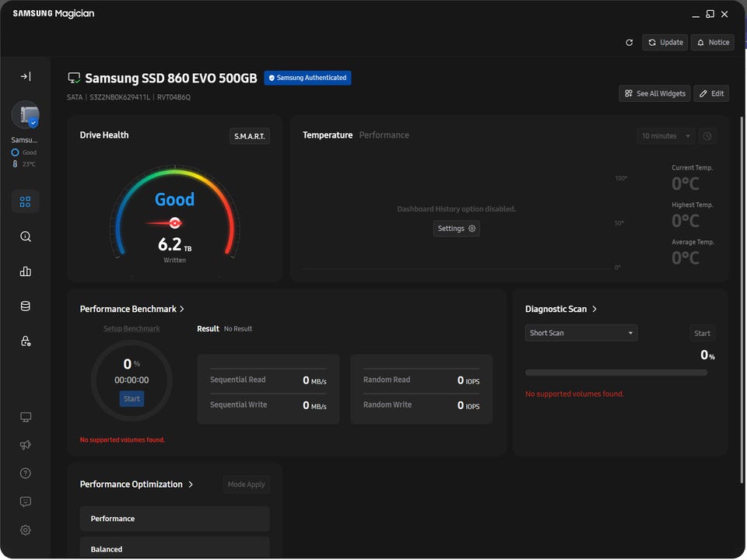Screen dimensions: 747x560
Task: Click the Samsung Authenticated badge
Action: tap(308, 78)
